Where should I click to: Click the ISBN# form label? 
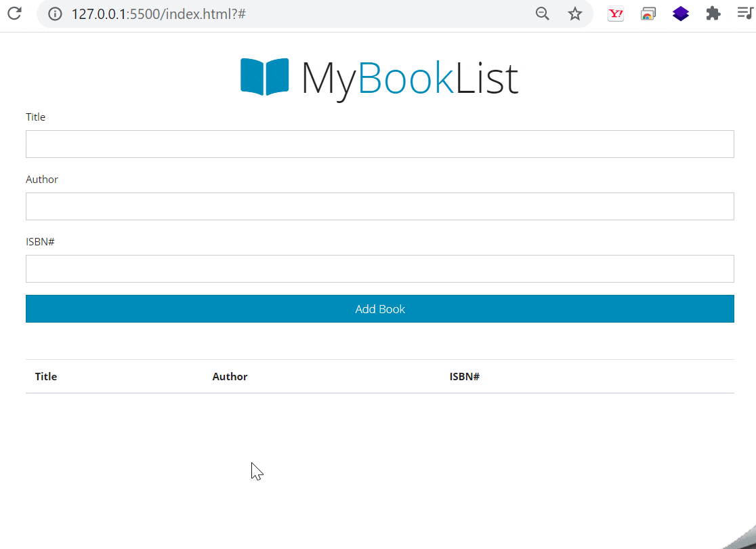click(40, 242)
